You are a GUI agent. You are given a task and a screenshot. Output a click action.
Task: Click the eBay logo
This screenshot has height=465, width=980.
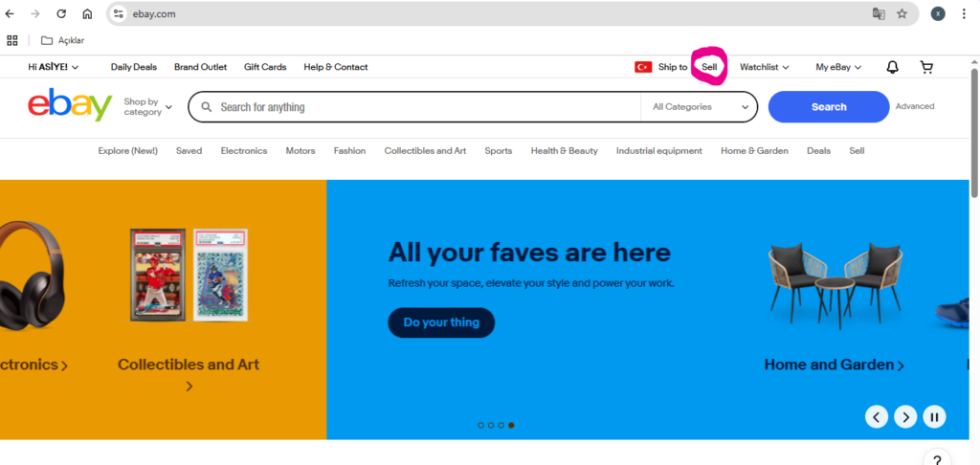coord(70,104)
